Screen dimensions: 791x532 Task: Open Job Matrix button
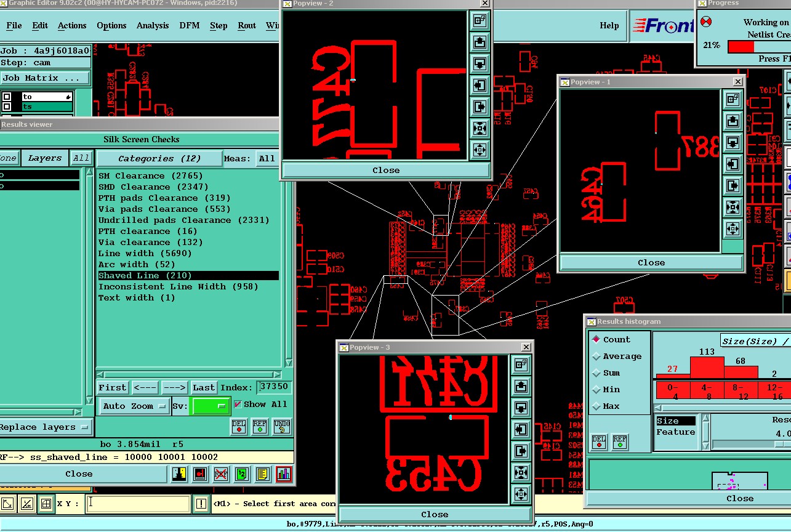point(45,78)
